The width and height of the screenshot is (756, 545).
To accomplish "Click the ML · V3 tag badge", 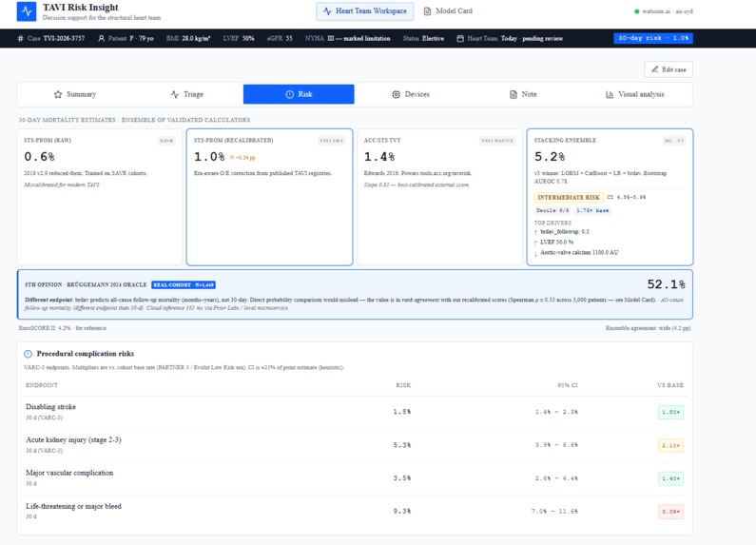I will [674, 141].
